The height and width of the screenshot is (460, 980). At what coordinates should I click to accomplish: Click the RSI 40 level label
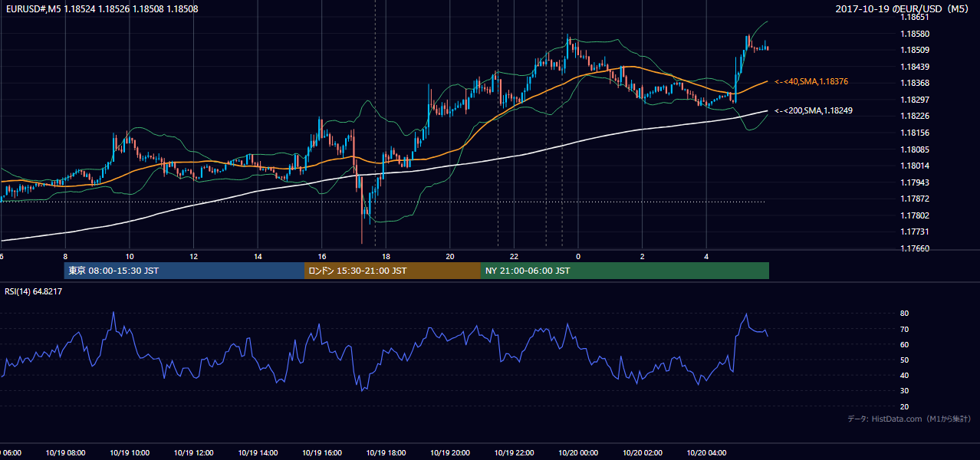pyautogui.click(x=904, y=375)
